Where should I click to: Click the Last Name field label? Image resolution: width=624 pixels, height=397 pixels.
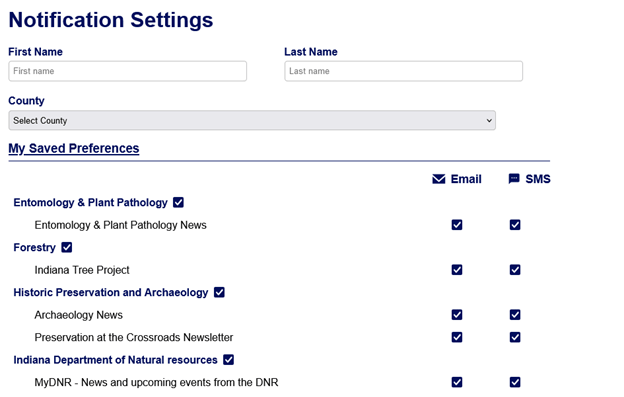311,52
